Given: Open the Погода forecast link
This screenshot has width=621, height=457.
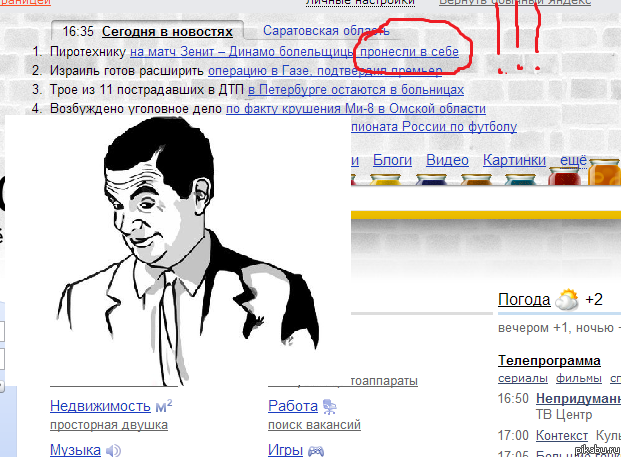Looking at the screenshot, I should (523, 300).
